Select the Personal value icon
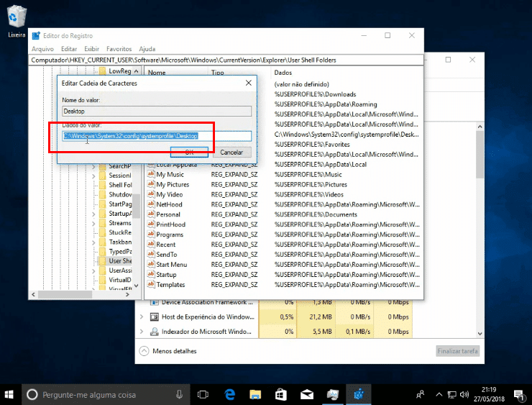Viewport: 532px width, 405px height. click(151, 214)
